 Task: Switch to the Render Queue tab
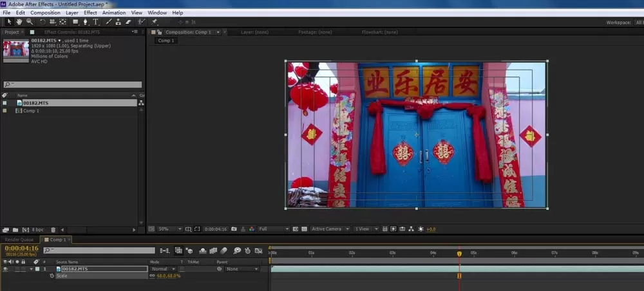[x=19, y=239]
